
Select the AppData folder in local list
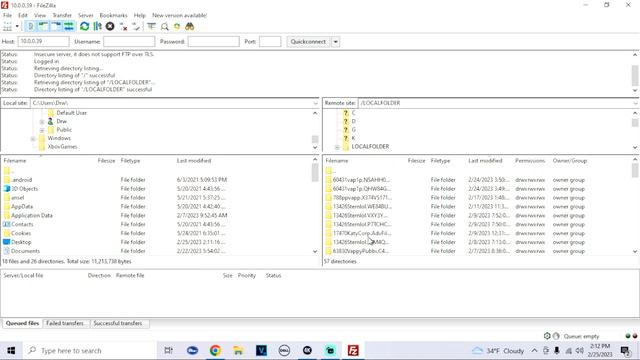click(x=22, y=207)
